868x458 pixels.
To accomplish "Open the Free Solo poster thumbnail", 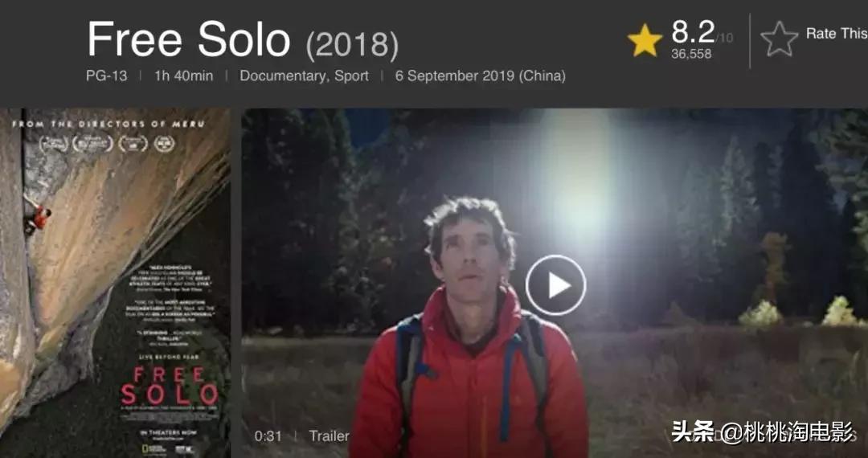I will (x=115, y=283).
